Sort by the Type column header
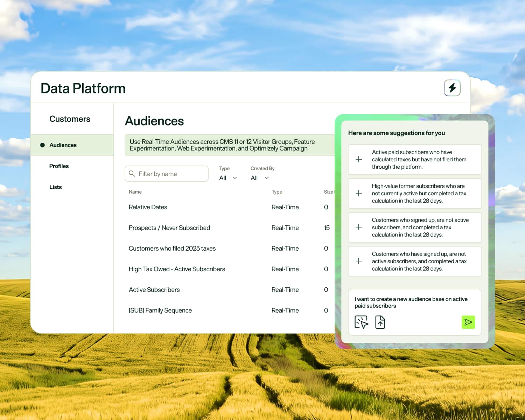Screen dimensions: 525x420 click(277, 192)
